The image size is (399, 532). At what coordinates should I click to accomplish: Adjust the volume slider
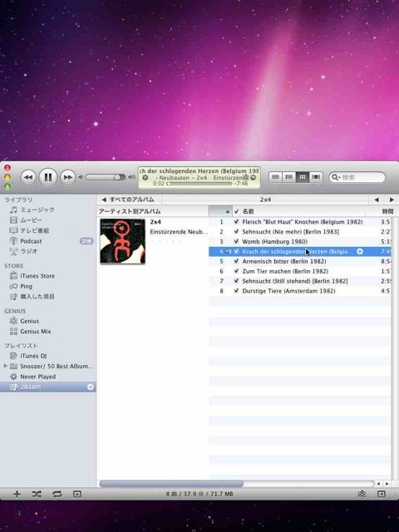[106, 177]
